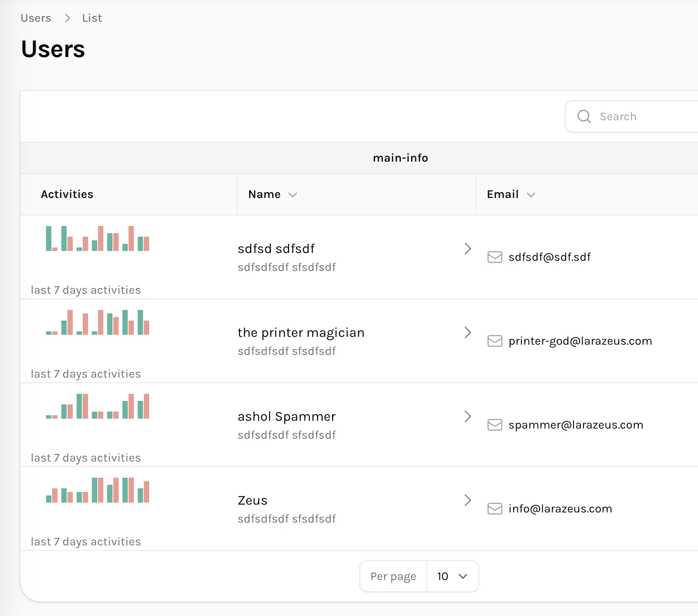
Task: Sort by Email column arrow
Action: pos(530,195)
